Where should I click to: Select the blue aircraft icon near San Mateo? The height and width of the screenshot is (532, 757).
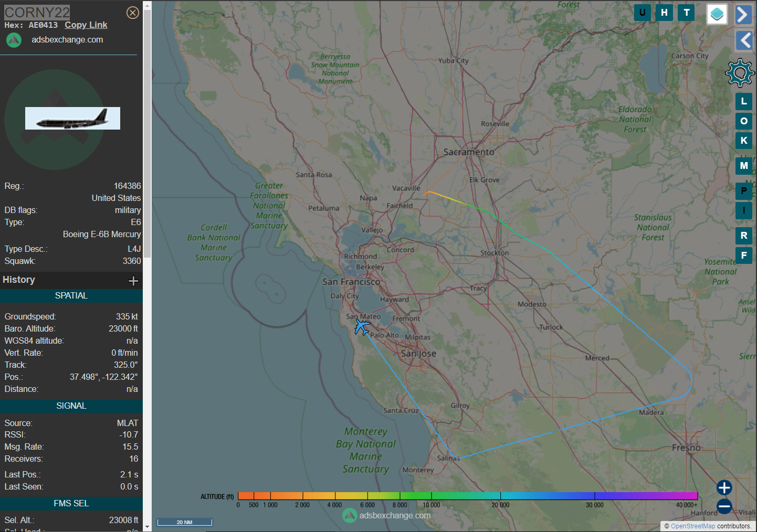click(362, 326)
